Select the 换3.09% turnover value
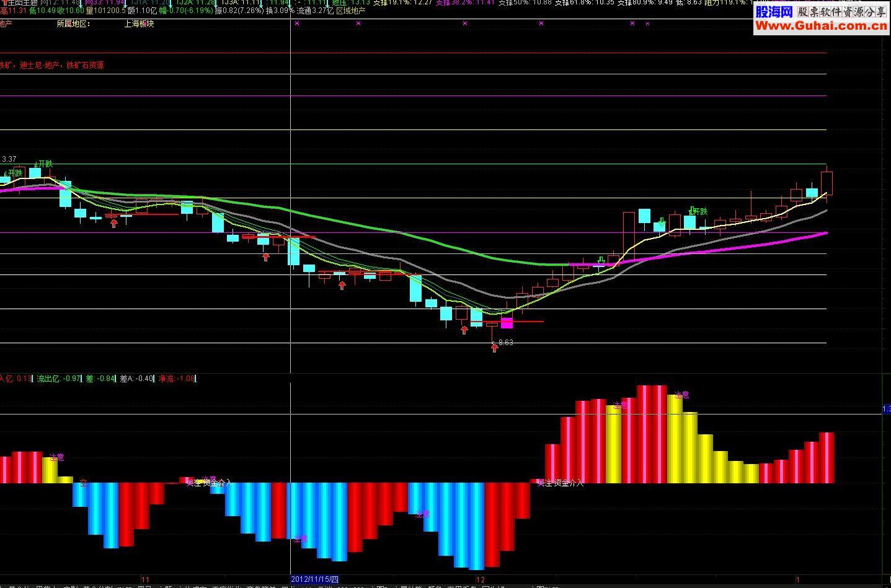 (280, 11)
